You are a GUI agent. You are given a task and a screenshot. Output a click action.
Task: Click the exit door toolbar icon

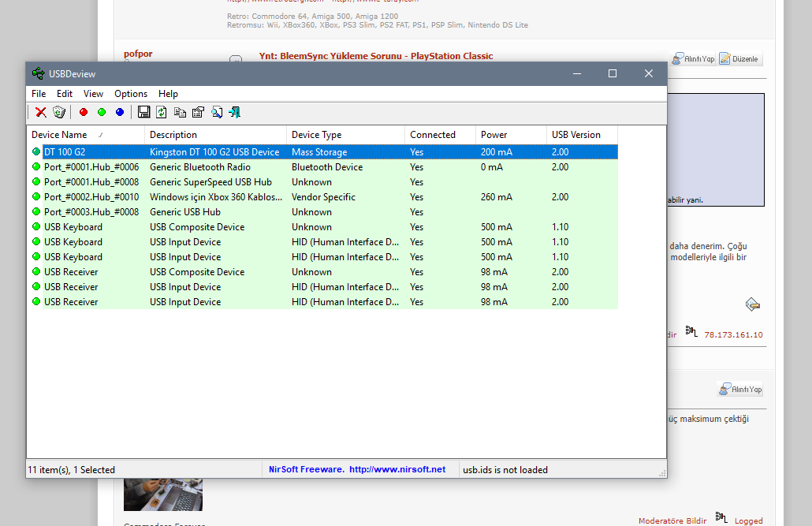tap(235, 112)
